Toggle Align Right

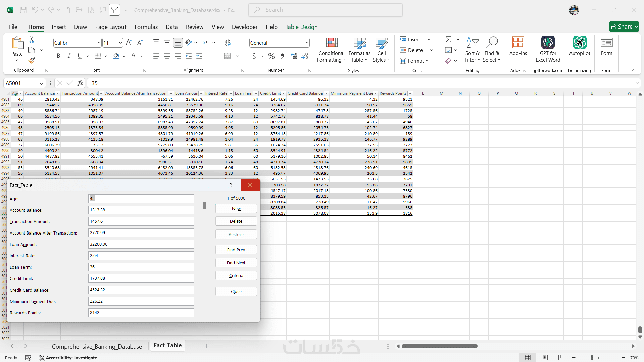(178, 56)
